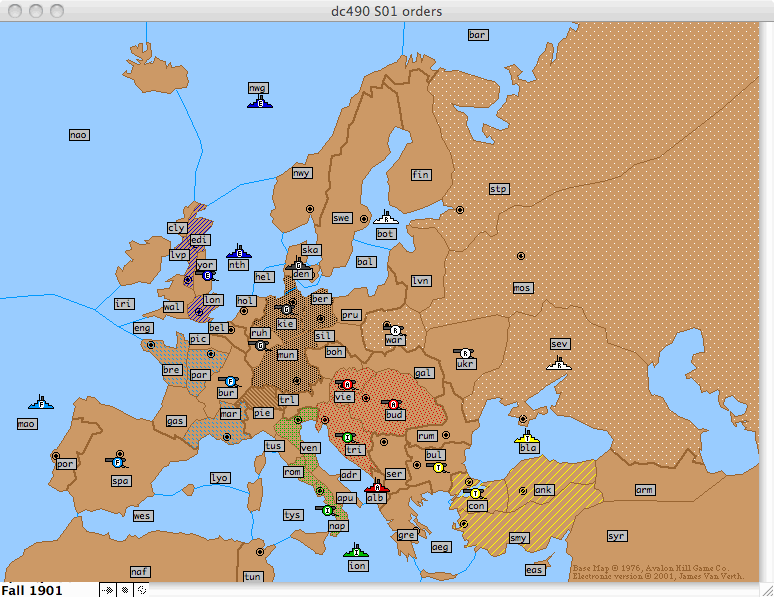
Task: Click the Fall 1901 season indicator
Action: tap(33, 590)
